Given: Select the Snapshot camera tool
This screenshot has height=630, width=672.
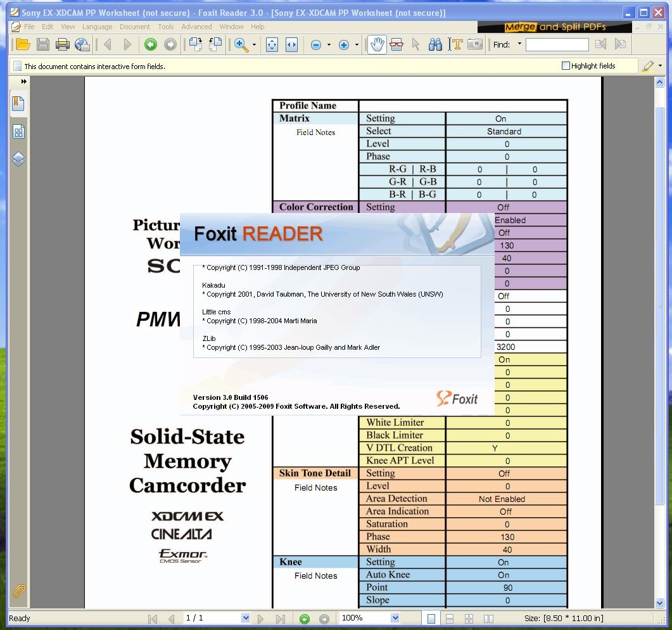Looking at the screenshot, I should point(475,44).
